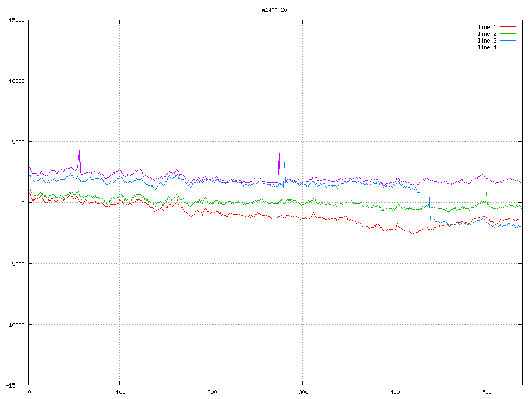Click the purple spike peak before x=100

point(79,151)
